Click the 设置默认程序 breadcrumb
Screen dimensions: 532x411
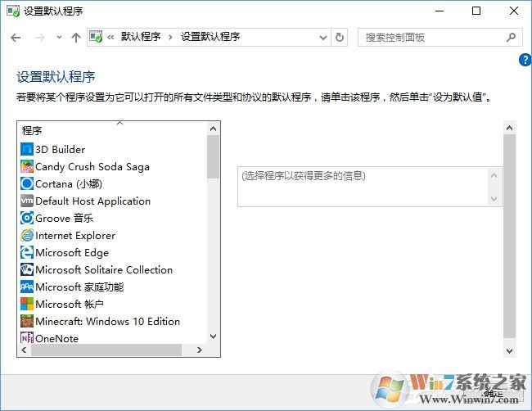(210, 37)
